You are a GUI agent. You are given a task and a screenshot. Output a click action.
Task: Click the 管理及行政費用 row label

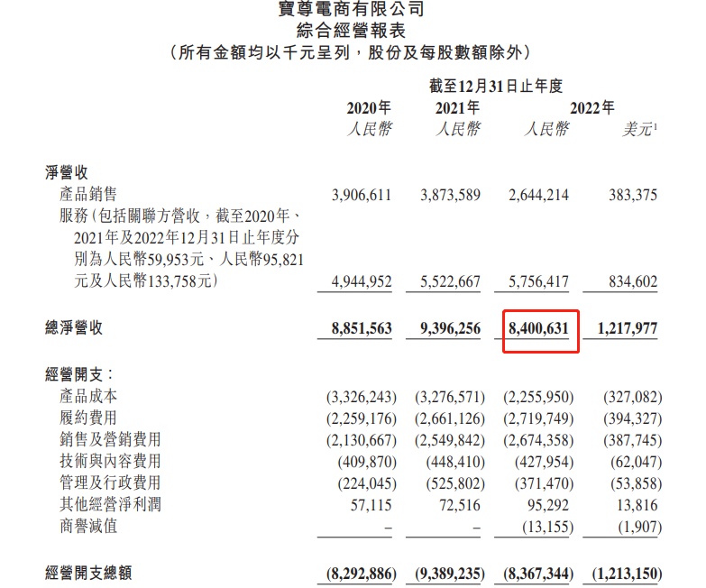click(110, 482)
